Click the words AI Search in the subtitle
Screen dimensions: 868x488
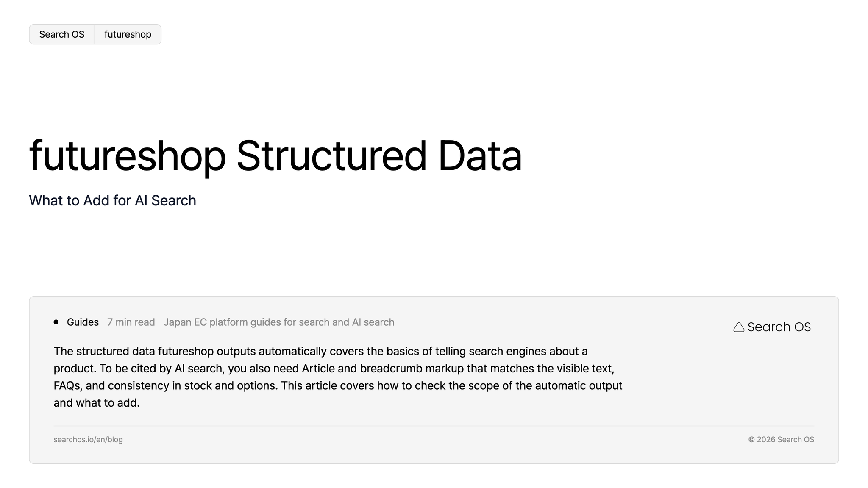point(165,200)
